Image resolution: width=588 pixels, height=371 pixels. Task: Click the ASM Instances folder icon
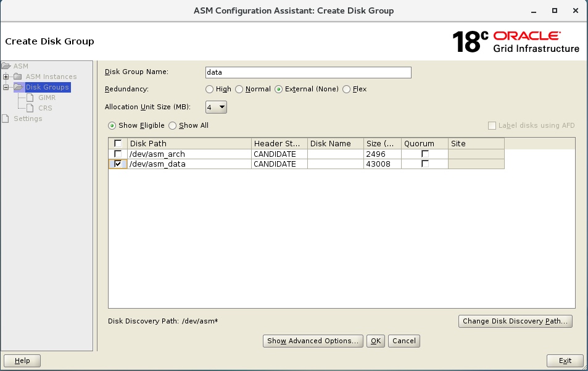[18, 77]
